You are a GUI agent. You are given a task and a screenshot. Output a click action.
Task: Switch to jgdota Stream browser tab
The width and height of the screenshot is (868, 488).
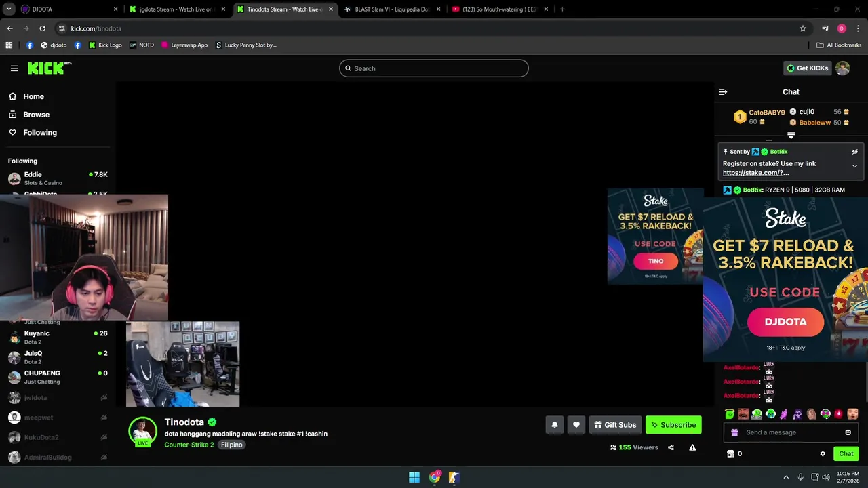176,9
